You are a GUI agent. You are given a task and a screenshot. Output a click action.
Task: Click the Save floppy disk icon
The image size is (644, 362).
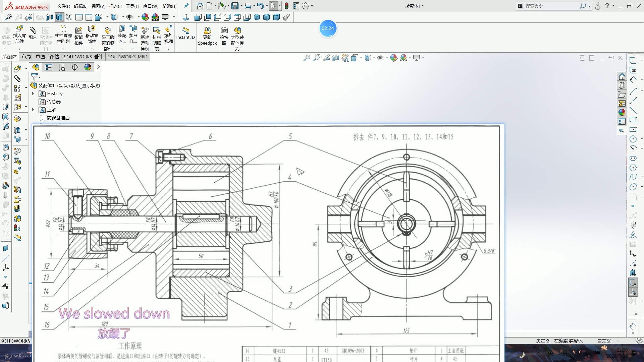pos(235,6)
